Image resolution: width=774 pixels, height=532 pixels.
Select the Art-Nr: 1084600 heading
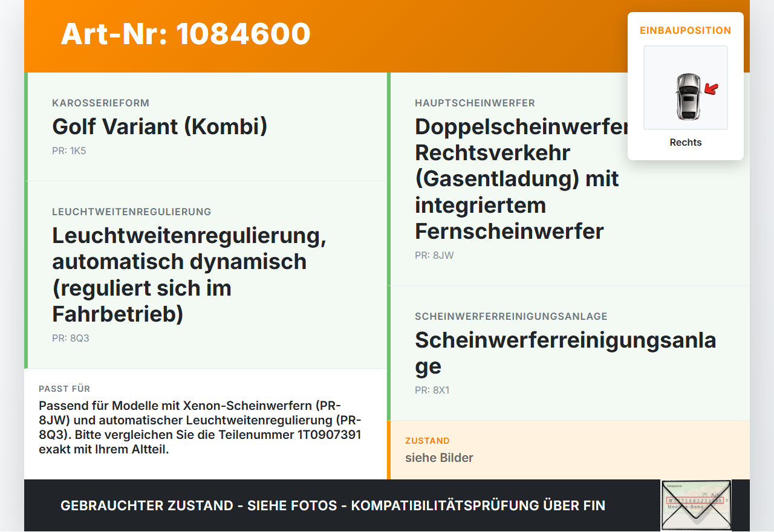(x=186, y=34)
